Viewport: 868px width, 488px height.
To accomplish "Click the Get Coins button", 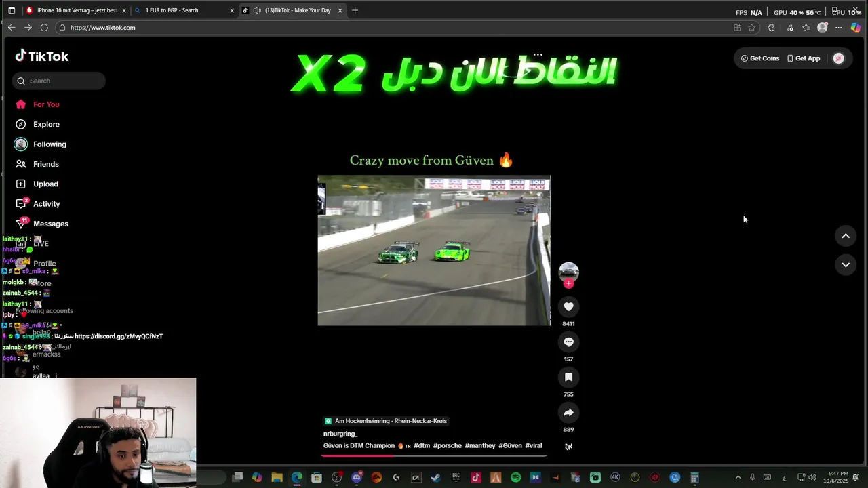I will click(760, 58).
